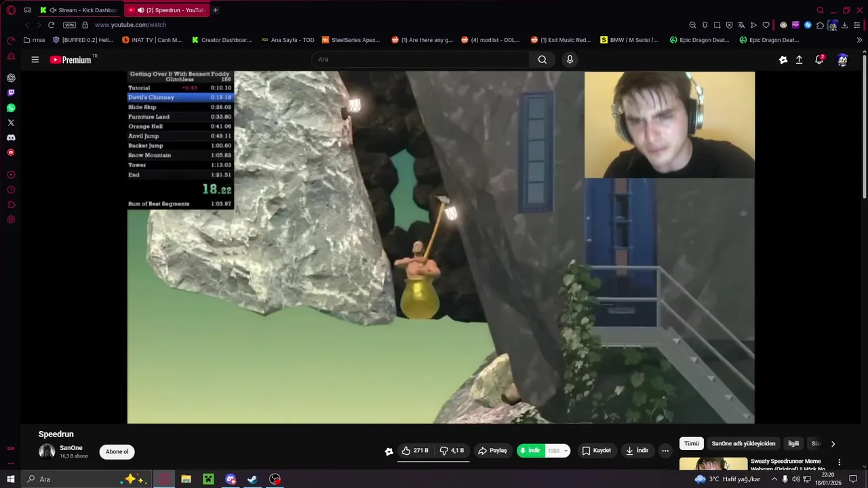Expand hidden bookmarks with double chevron
The height and width of the screenshot is (488, 868).
click(859, 40)
